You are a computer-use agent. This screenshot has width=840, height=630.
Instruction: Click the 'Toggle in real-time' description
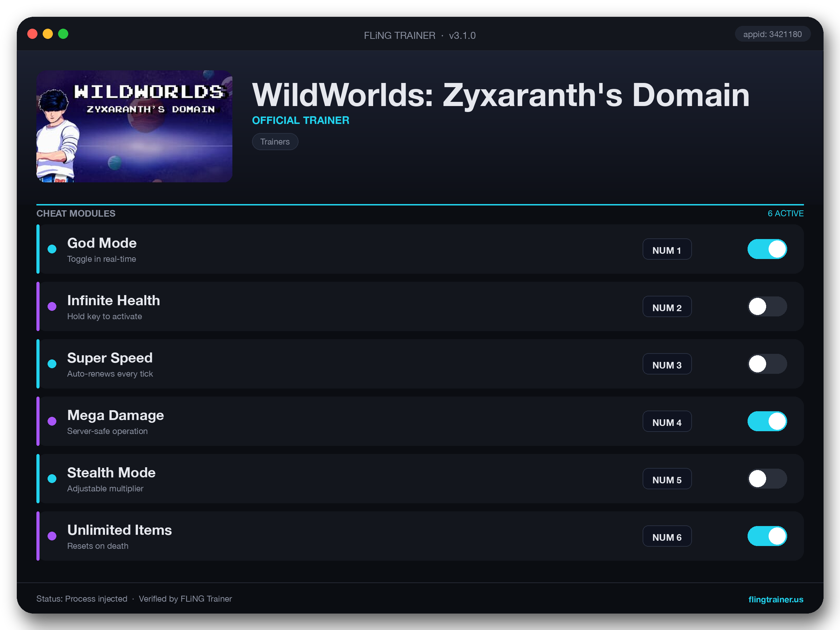click(101, 259)
